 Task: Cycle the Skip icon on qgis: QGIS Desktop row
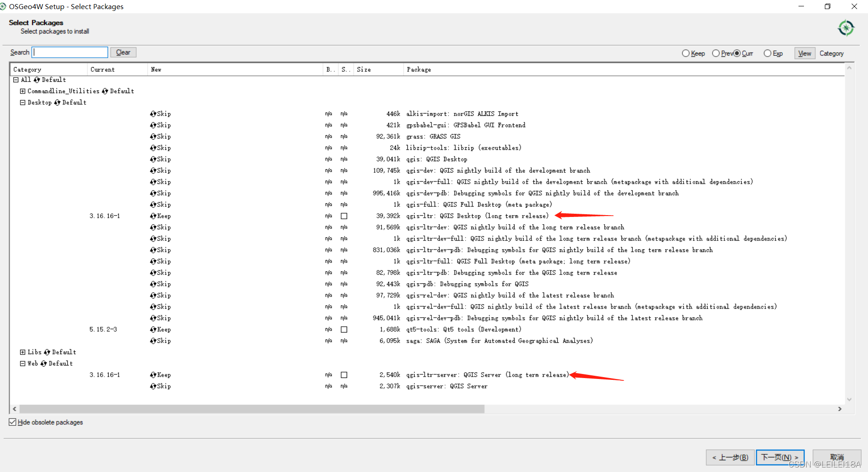pyautogui.click(x=153, y=159)
